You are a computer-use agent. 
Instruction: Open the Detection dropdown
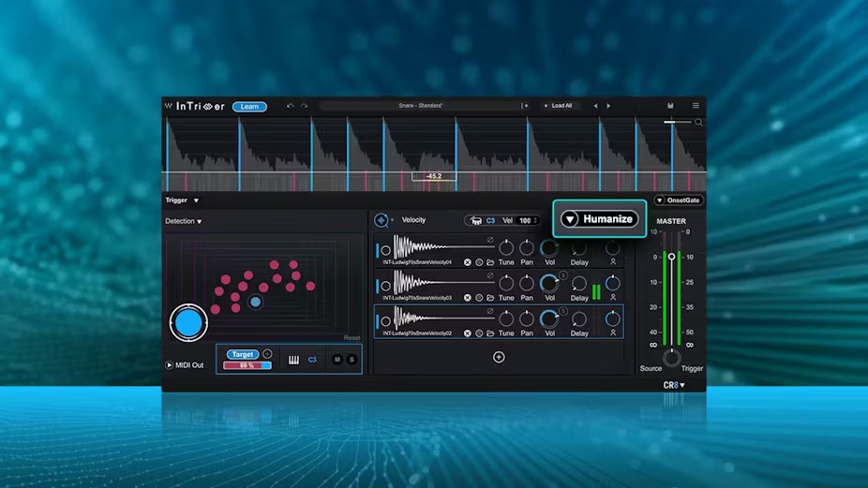coord(184,221)
